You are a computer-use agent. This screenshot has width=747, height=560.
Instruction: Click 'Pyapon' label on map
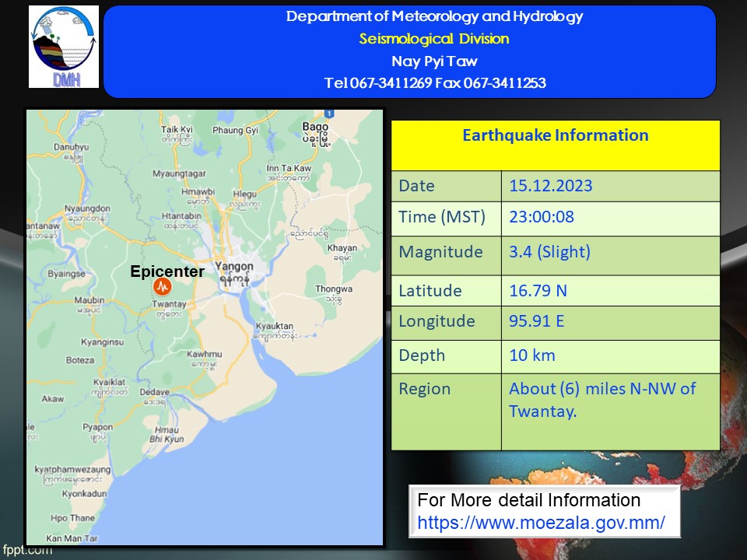click(x=98, y=427)
